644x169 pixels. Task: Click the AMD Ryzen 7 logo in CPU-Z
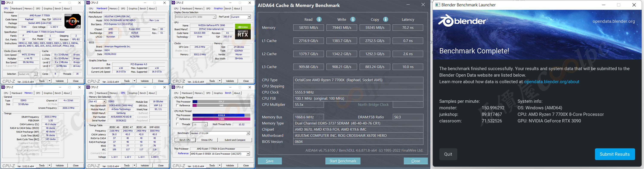click(x=73, y=21)
